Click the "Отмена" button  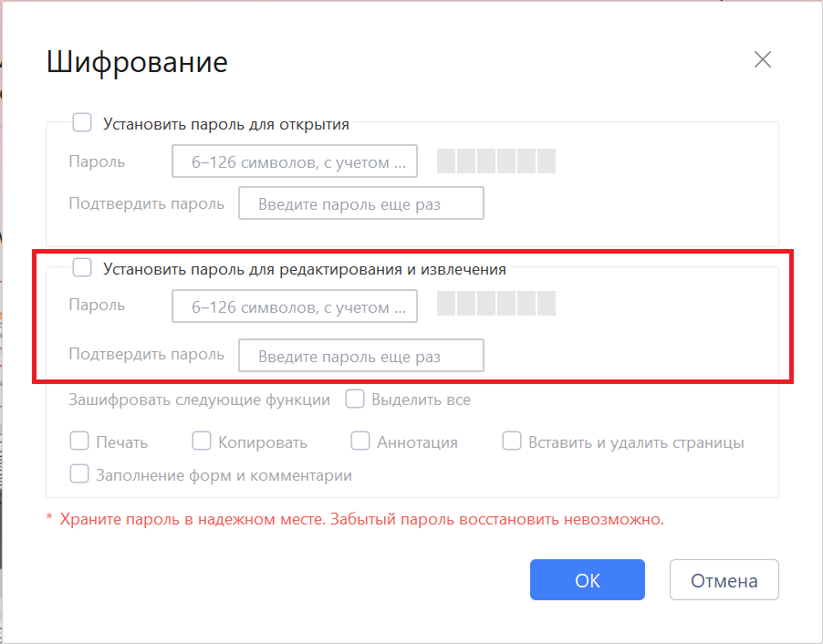point(724,579)
